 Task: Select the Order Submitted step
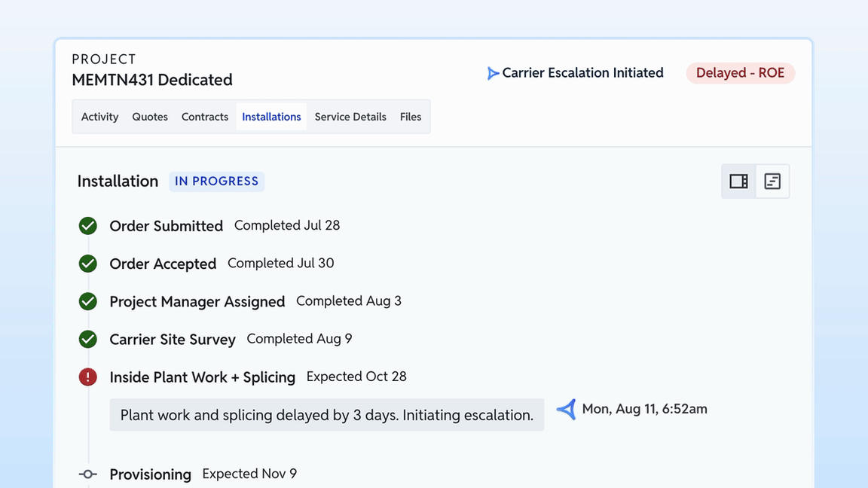point(166,226)
